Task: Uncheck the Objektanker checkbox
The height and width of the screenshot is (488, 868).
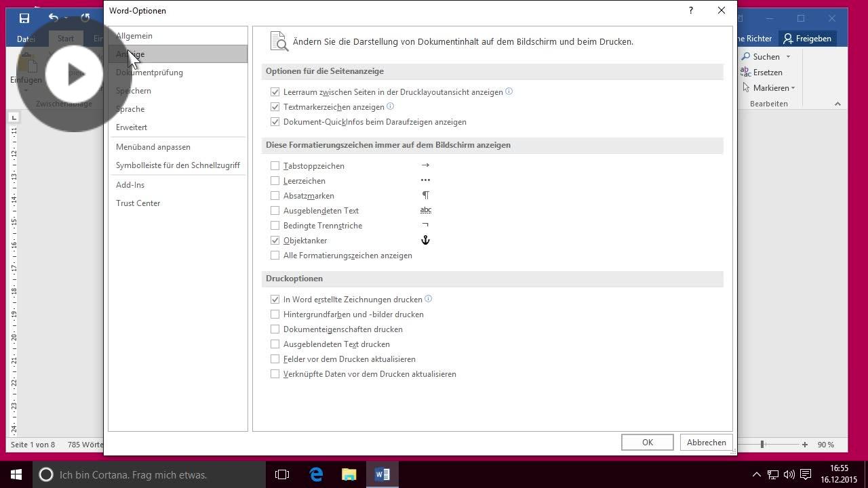Action: (275, 241)
